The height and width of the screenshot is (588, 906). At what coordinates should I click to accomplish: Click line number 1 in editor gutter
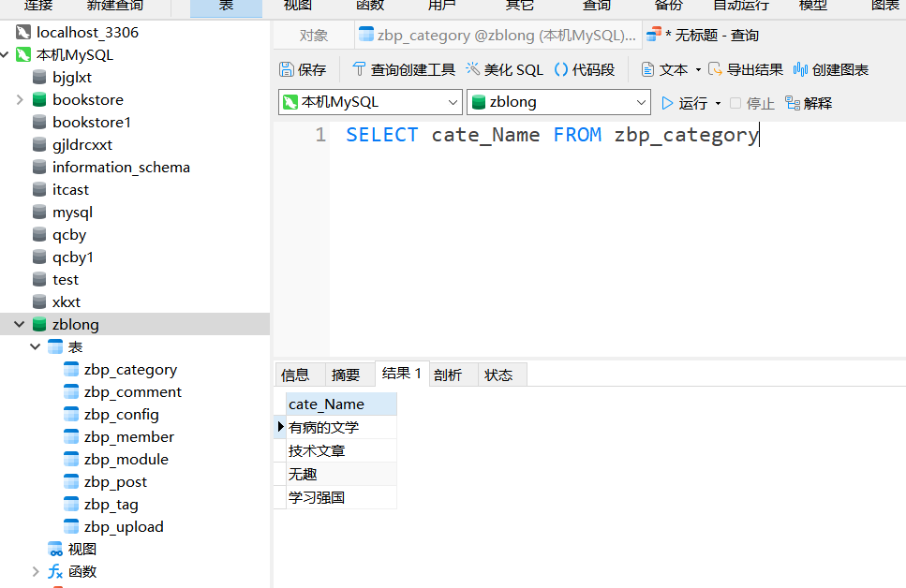[x=320, y=135]
